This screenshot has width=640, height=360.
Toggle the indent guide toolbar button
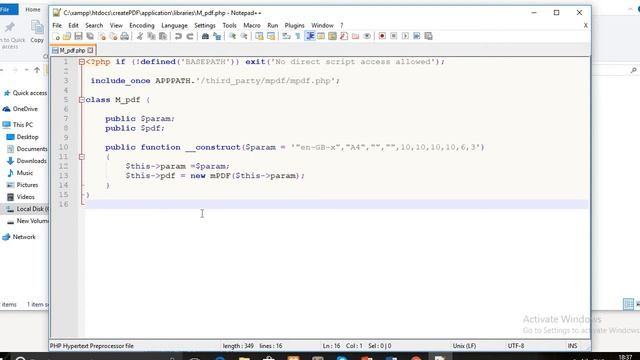point(310,36)
